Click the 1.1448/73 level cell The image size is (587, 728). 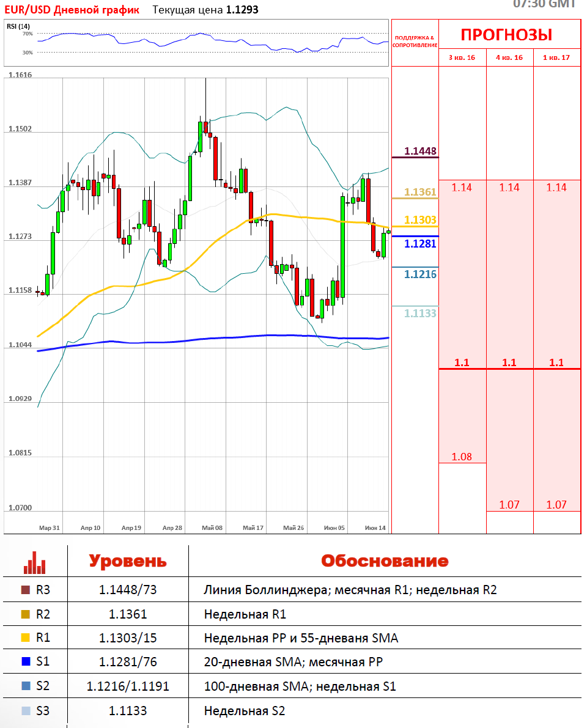tap(128, 590)
